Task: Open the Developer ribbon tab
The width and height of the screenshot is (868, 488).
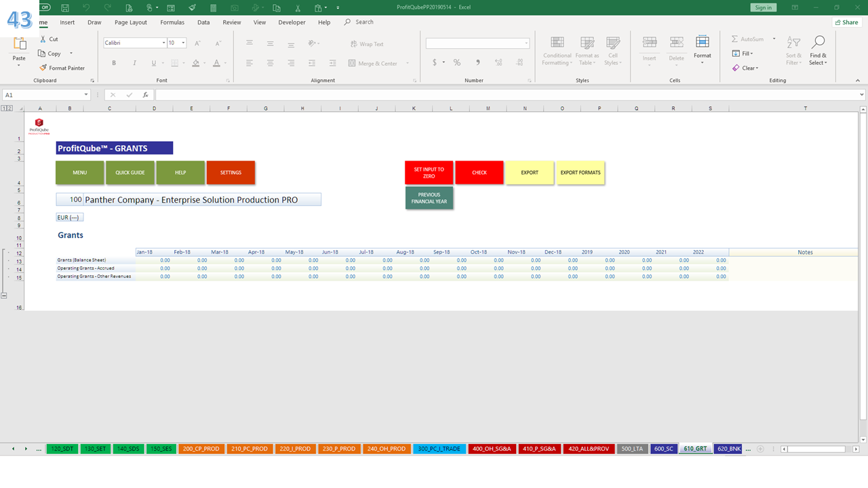Action: 292,22
